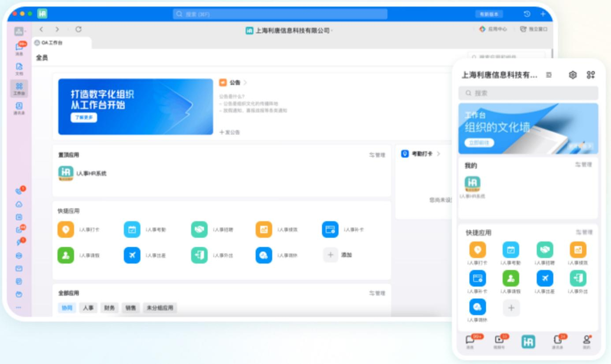Select the 协同 category tab
Image resolution: width=611 pixels, height=364 pixels.
point(67,308)
